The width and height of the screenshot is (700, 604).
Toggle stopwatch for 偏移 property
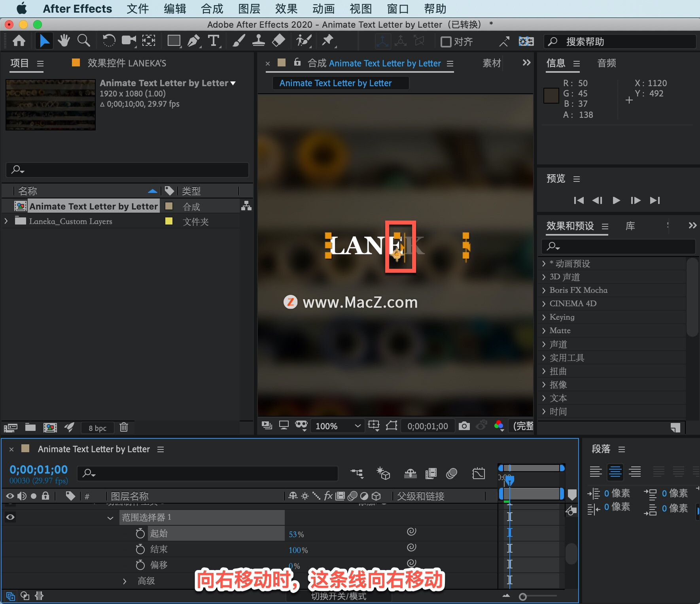click(140, 565)
